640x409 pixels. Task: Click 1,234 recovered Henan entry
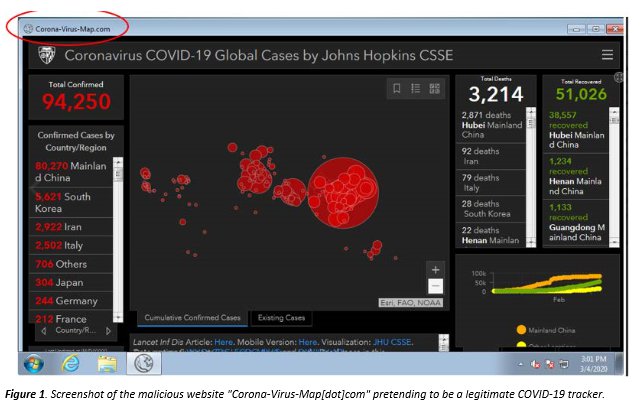576,176
